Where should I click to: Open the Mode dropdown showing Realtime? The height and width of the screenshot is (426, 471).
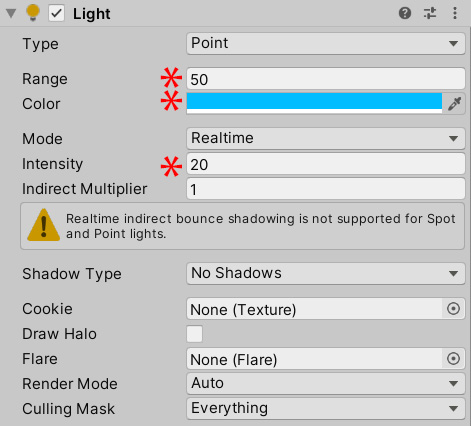(326, 138)
